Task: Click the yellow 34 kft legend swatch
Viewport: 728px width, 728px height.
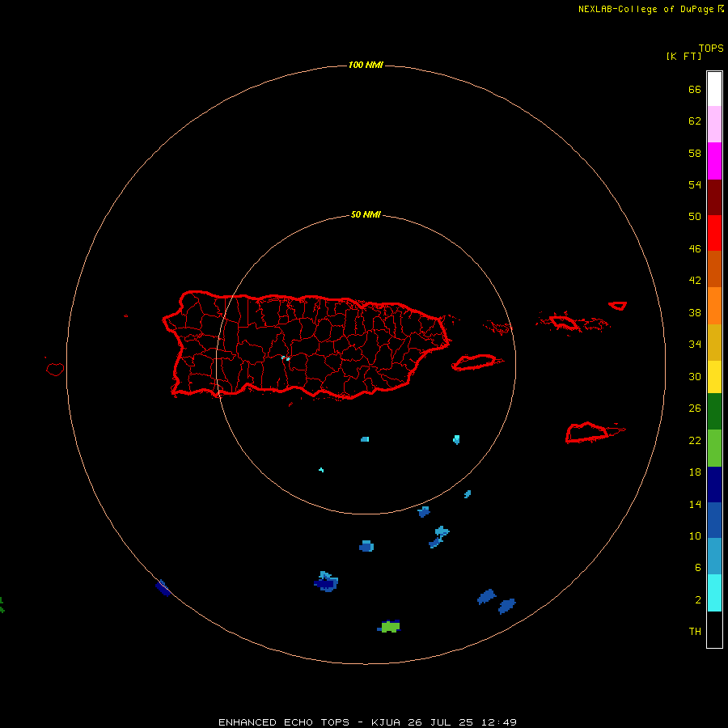Action: (x=714, y=377)
